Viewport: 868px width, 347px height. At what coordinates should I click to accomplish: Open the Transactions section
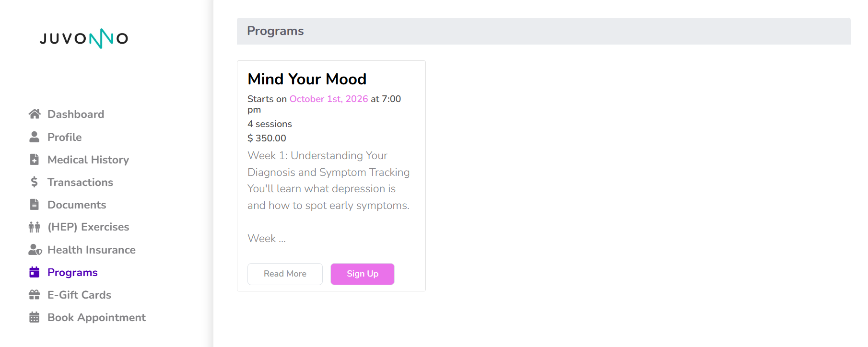[x=80, y=182]
